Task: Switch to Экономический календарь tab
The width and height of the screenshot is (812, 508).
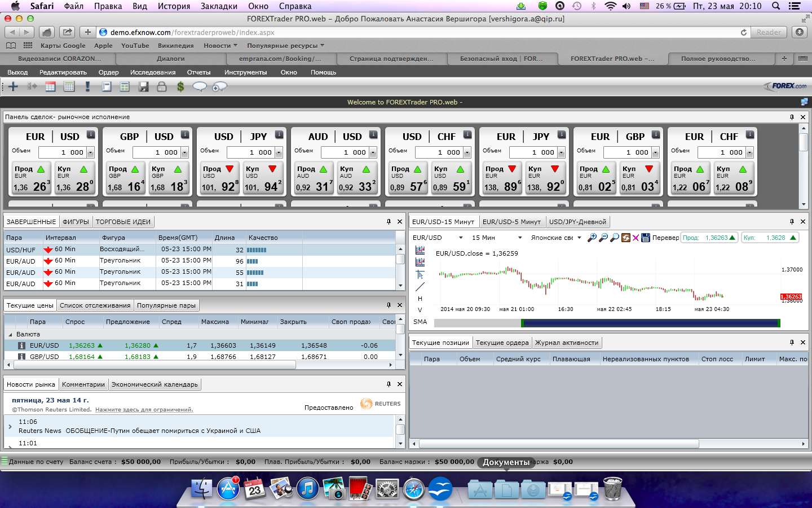Action: coord(155,384)
